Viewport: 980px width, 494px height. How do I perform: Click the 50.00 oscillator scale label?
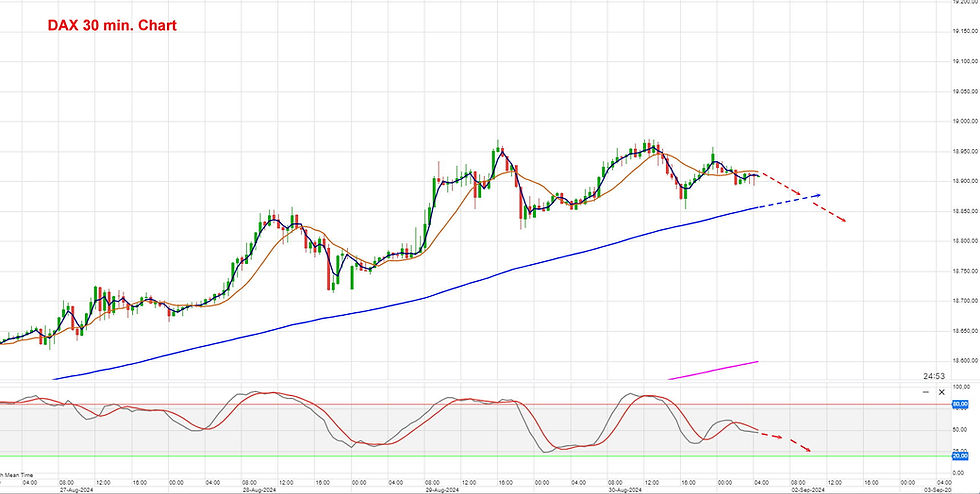click(960, 430)
